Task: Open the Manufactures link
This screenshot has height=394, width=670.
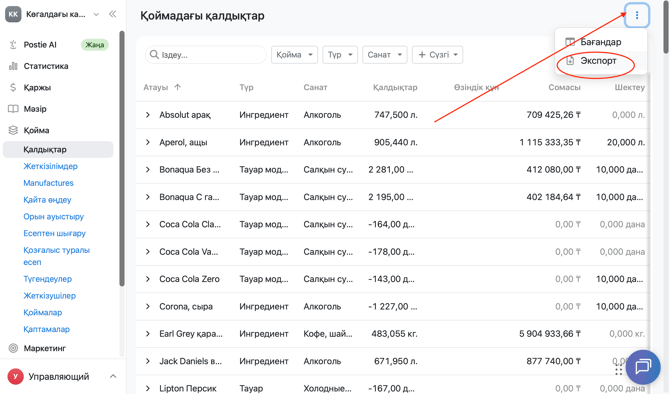Action: tap(48, 183)
